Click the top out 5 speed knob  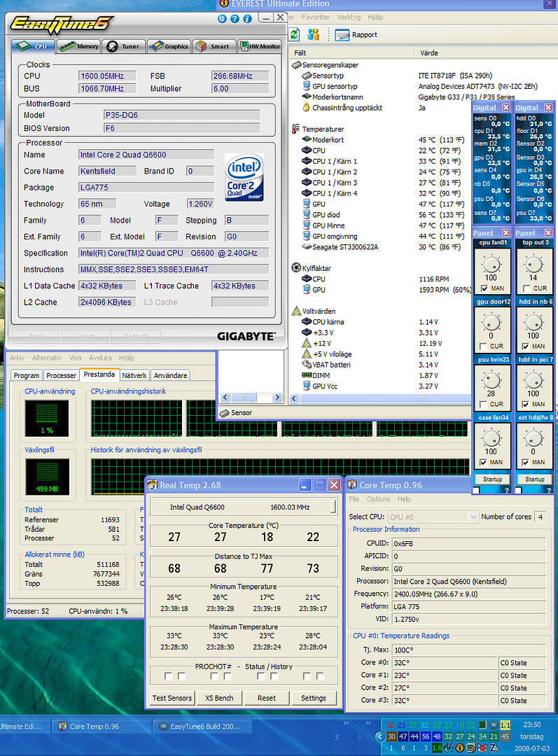click(x=534, y=264)
